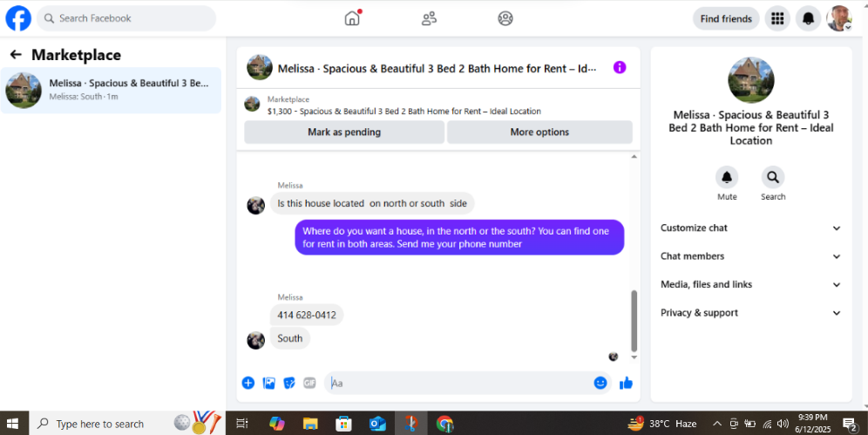Open the emoji picker in message box
The image size is (868, 435).
(600, 383)
